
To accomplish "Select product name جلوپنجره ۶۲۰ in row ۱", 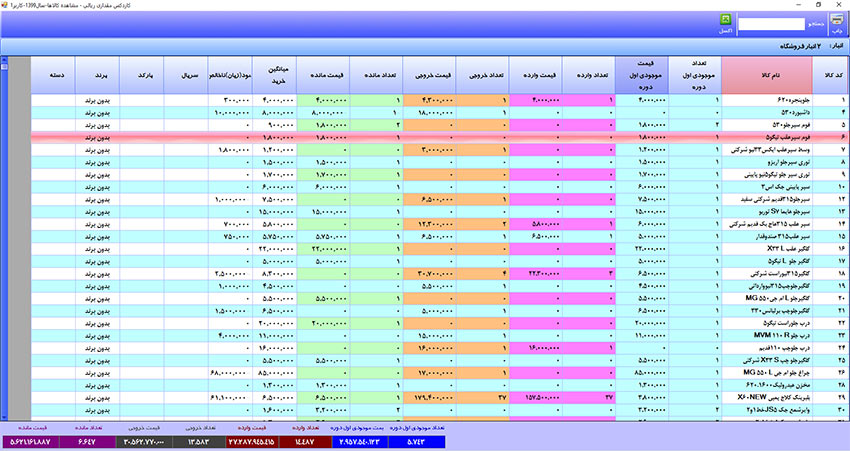I will pos(767,100).
